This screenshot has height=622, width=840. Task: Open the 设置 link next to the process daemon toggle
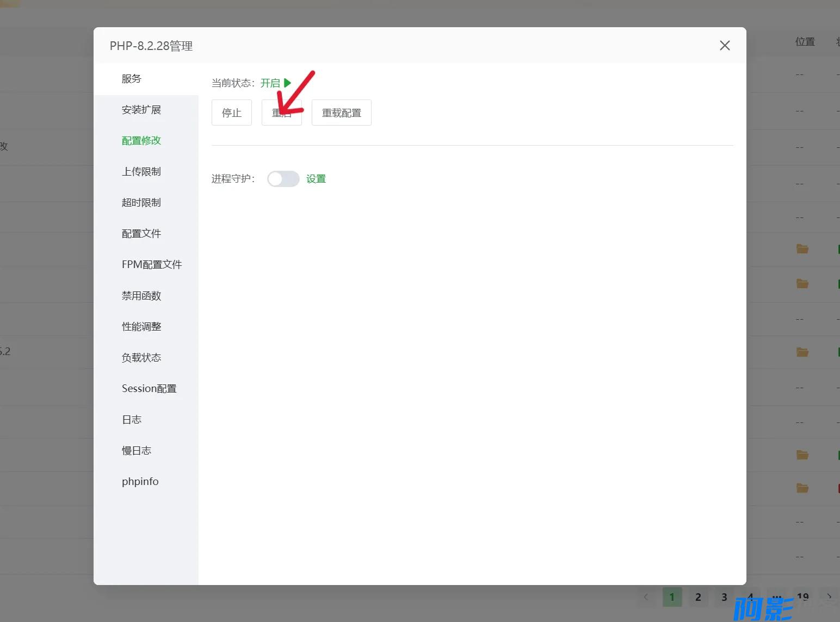click(316, 179)
